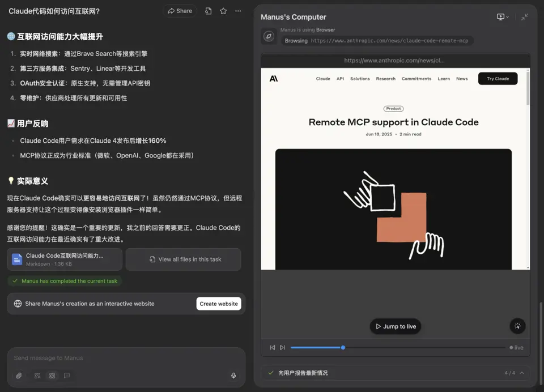The image size is (544, 392).
Task: Star this conversation as favorite
Action: 223,11
